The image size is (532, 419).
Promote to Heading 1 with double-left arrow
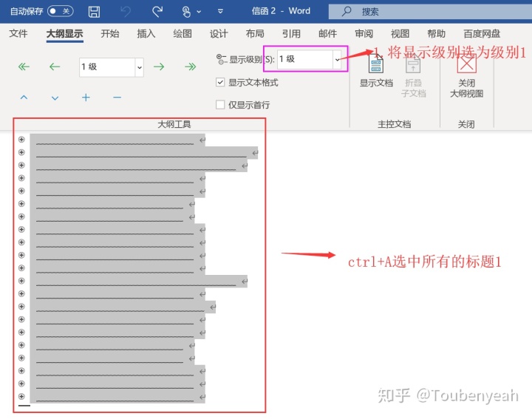[24, 67]
